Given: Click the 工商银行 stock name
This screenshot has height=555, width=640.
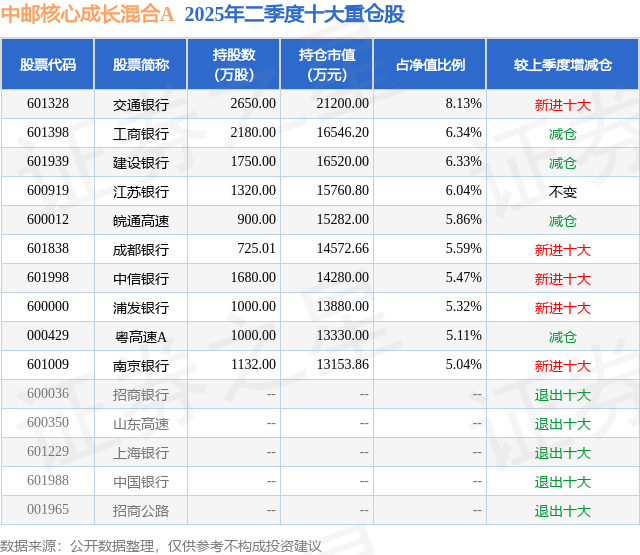Looking at the screenshot, I should (x=141, y=134).
